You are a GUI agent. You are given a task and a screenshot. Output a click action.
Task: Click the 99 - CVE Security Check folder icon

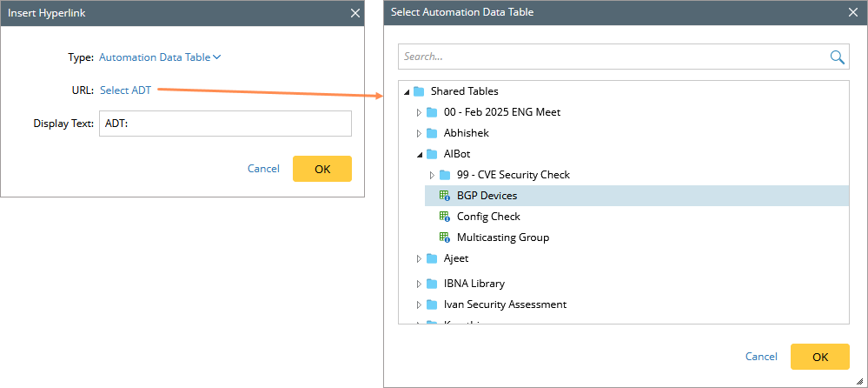pos(445,175)
